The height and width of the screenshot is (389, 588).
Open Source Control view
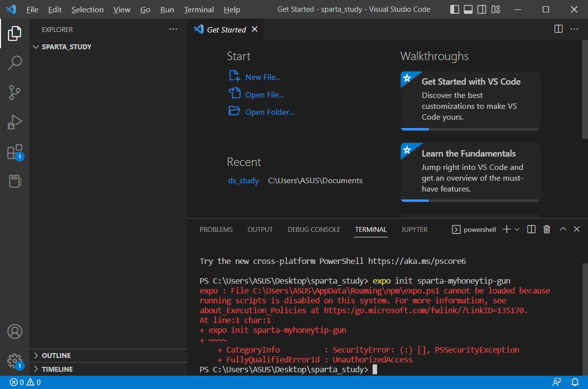(x=15, y=93)
